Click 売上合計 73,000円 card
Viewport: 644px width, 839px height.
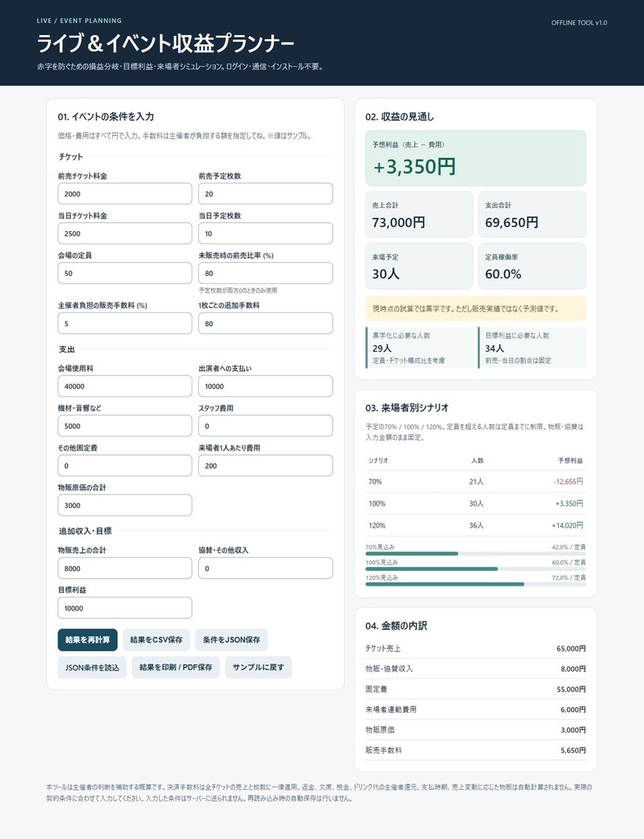(x=420, y=215)
